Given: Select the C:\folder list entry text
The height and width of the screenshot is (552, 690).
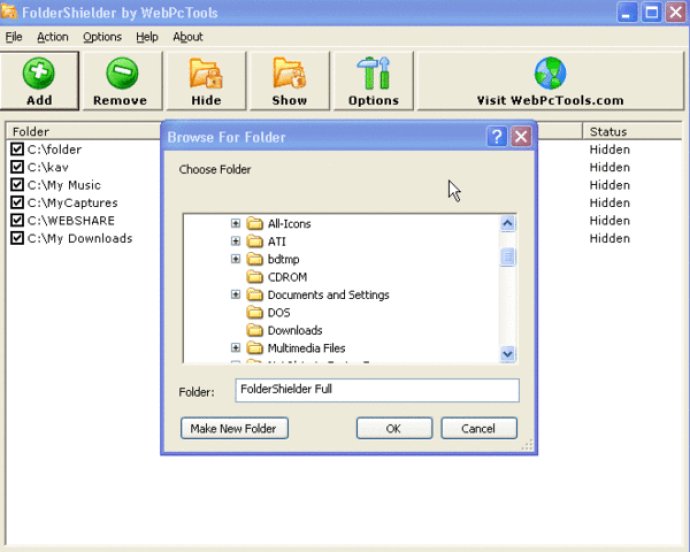Looking at the screenshot, I should click(55, 150).
